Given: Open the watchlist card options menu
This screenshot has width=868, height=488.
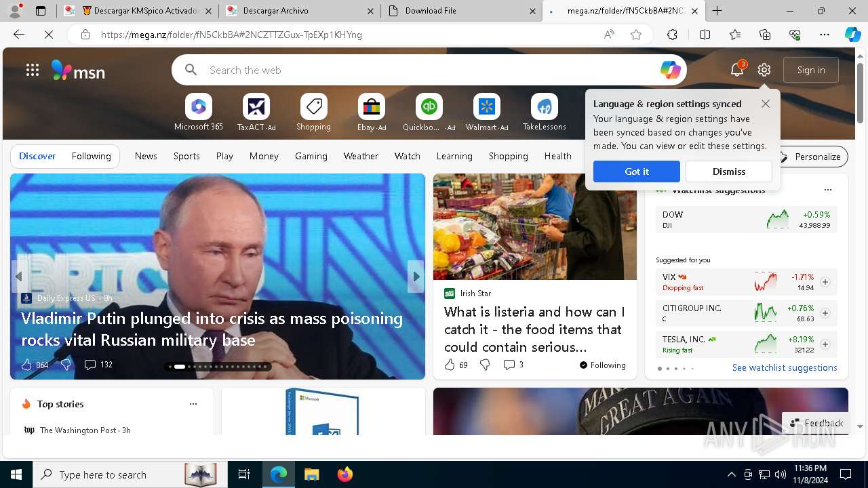Looking at the screenshot, I should tap(827, 190).
